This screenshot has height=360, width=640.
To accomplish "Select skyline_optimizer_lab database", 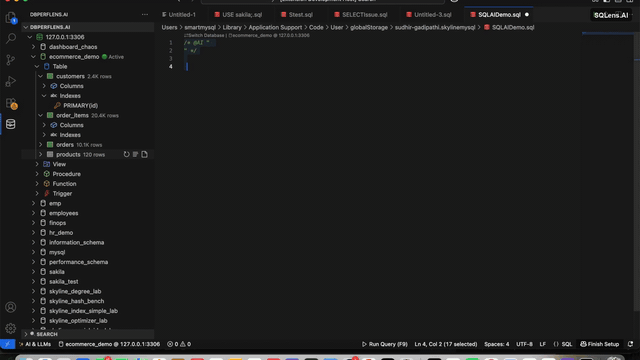I will (78, 321).
